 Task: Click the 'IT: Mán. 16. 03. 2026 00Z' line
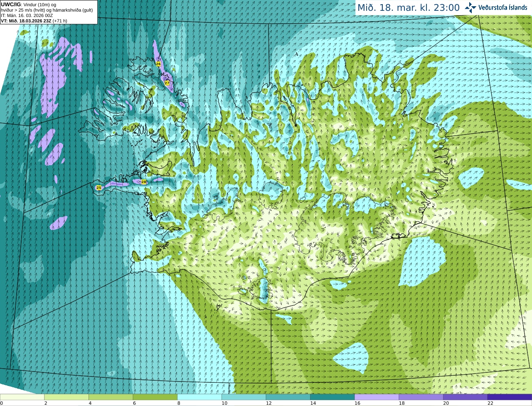tap(27, 15)
